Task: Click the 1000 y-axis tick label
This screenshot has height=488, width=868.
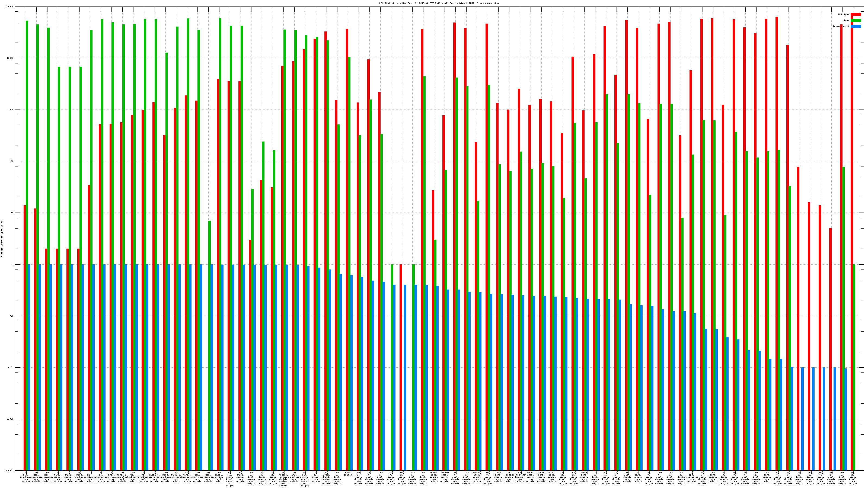Action: [x=11, y=110]
